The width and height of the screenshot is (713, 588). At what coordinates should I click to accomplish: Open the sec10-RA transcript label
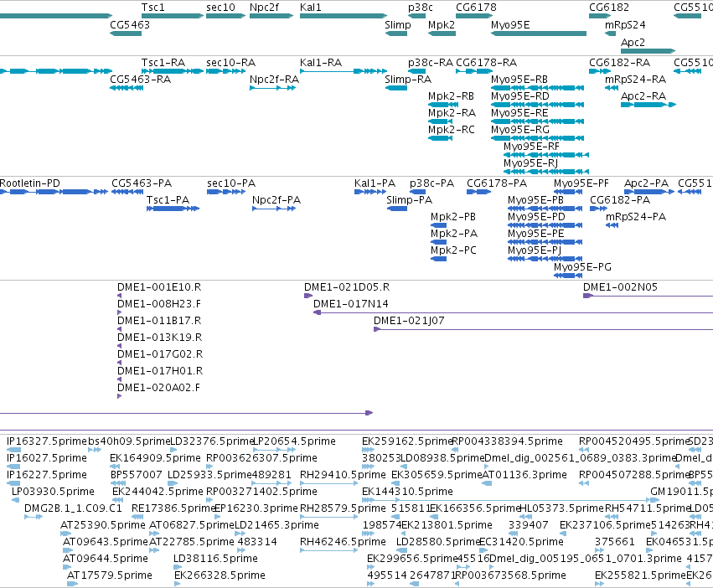click(230, 63)
